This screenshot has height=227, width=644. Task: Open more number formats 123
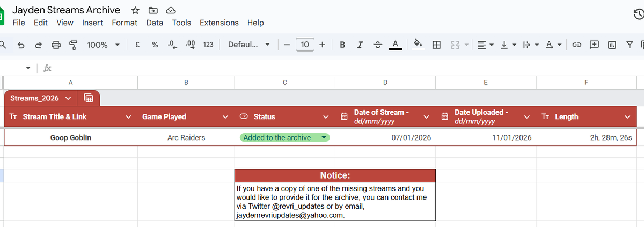208,45
